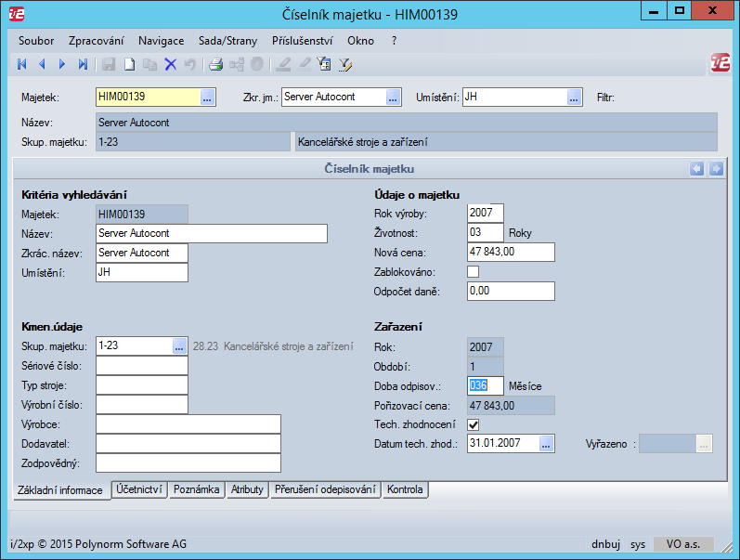Click the Odpočet daně field
The width and height of the screenshot is (740, 560).
tap(511, 291)
